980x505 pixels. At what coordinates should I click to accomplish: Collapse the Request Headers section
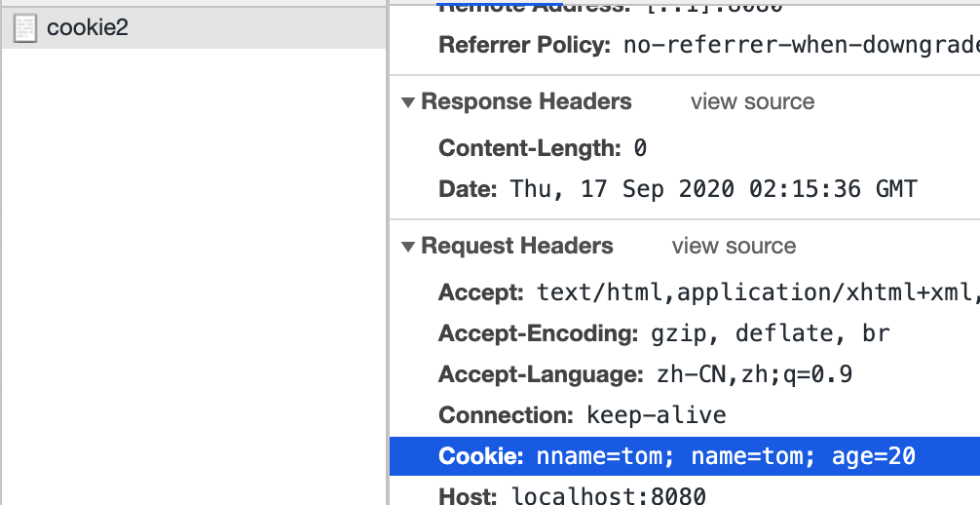(408, 247)
